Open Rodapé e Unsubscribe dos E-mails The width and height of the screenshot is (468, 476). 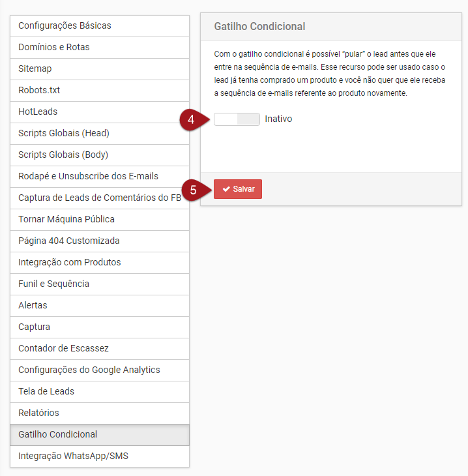(x=88, y=177)
